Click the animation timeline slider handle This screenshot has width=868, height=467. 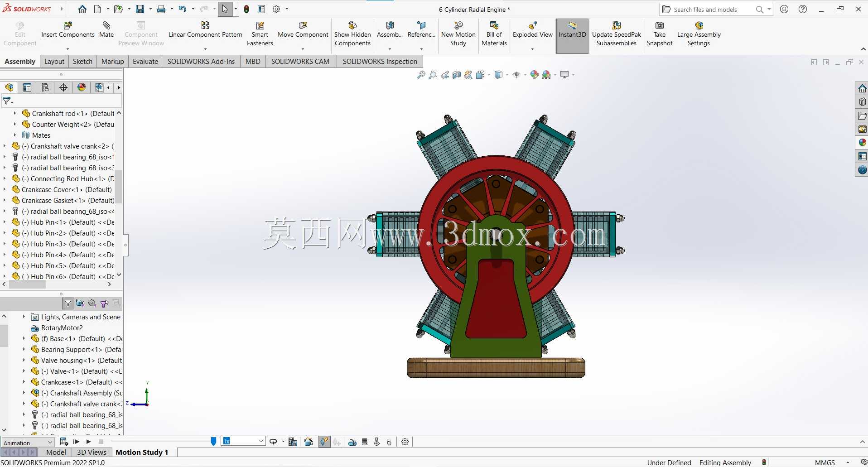213,441
